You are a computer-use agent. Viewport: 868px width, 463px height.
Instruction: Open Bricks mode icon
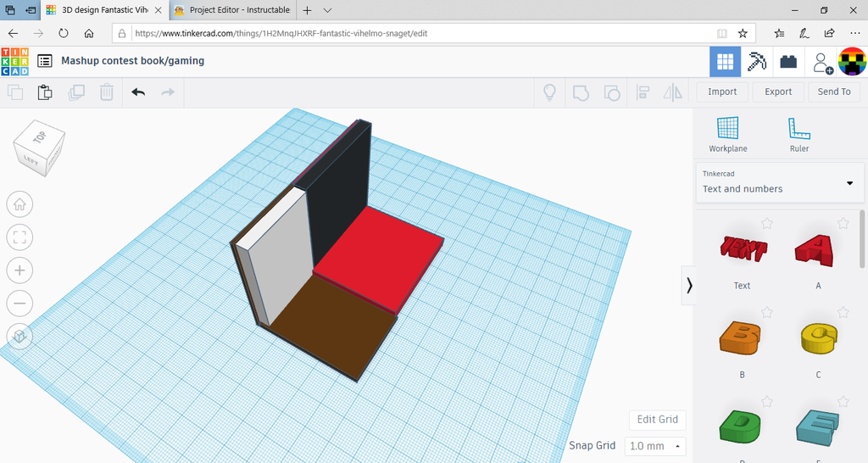[x=788, y=61]
